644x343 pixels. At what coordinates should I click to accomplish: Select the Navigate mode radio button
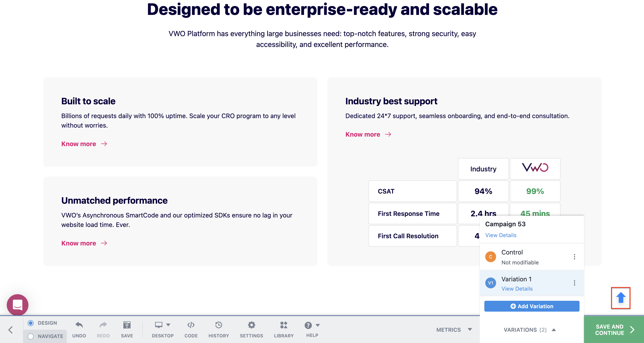tap(31, 336)
